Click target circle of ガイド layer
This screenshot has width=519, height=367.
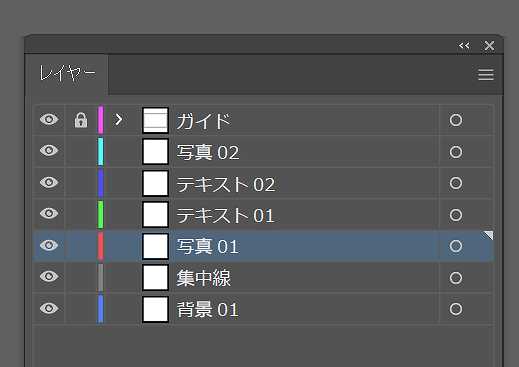[456, 120]
